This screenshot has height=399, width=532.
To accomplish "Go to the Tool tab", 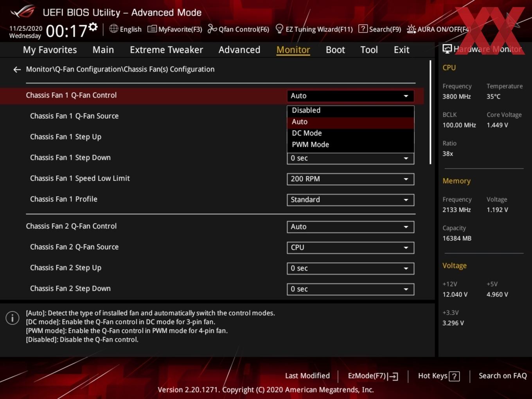I will [369, 50].
